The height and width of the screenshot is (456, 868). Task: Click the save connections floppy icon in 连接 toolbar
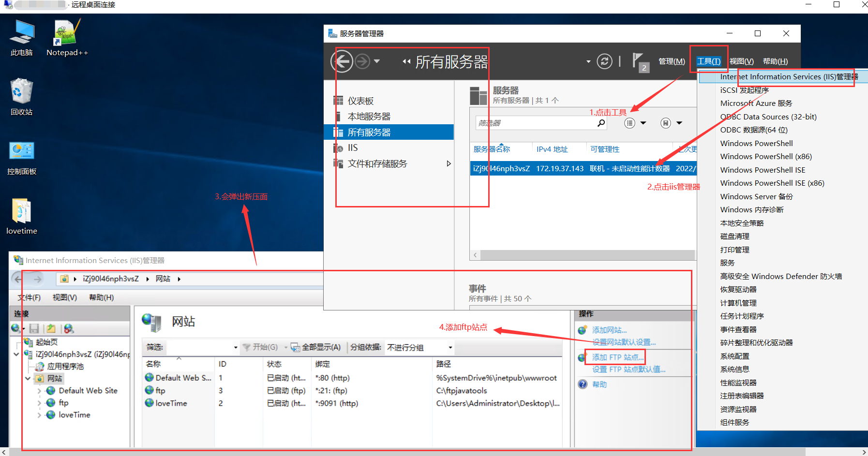pyautogui.click(x=34, y=328)
